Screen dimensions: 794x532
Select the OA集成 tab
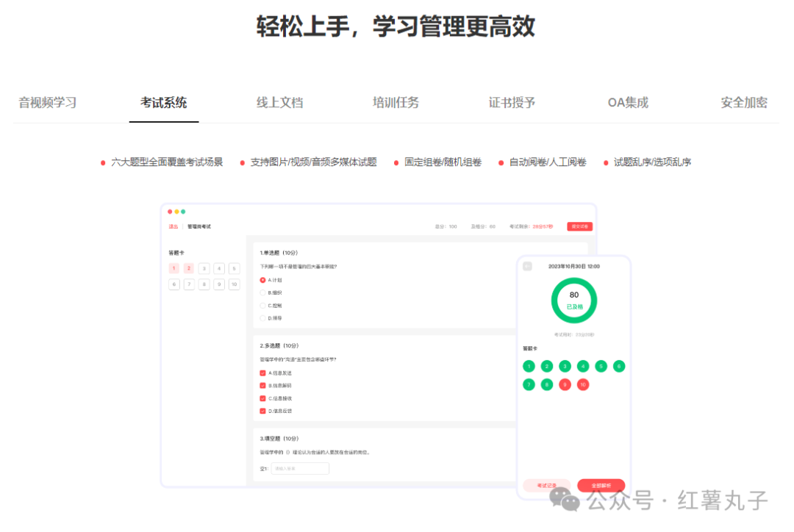point(628,103)
